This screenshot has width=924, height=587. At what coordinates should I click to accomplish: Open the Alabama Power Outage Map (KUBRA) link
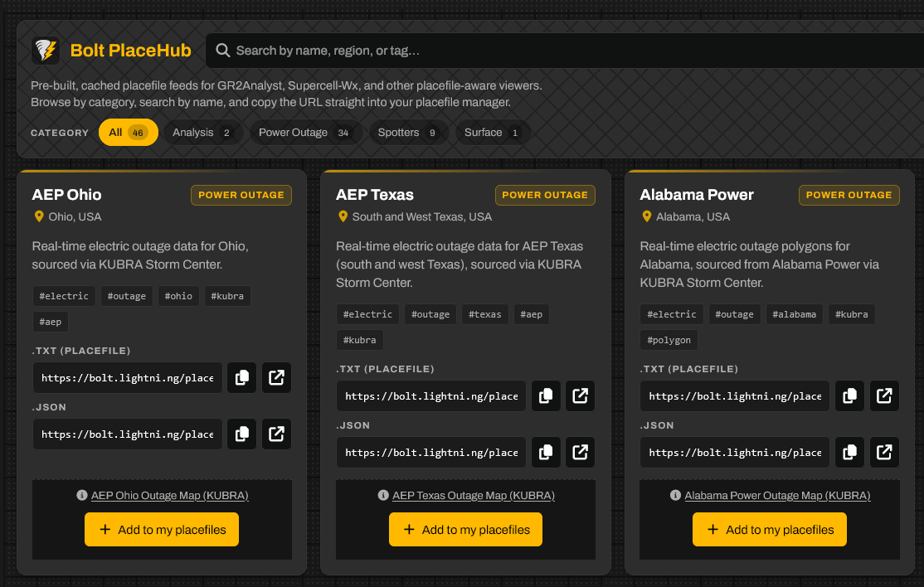point(777,496)
